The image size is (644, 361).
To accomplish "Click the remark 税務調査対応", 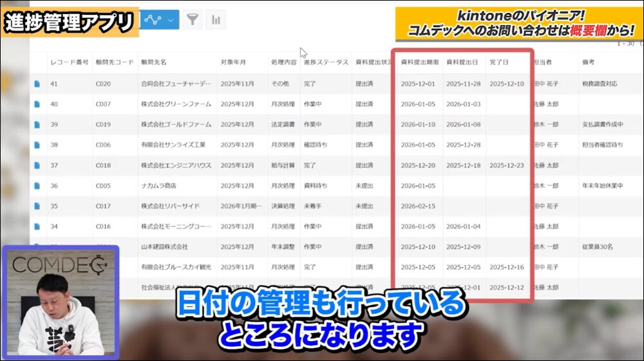I will pos(600,84).
